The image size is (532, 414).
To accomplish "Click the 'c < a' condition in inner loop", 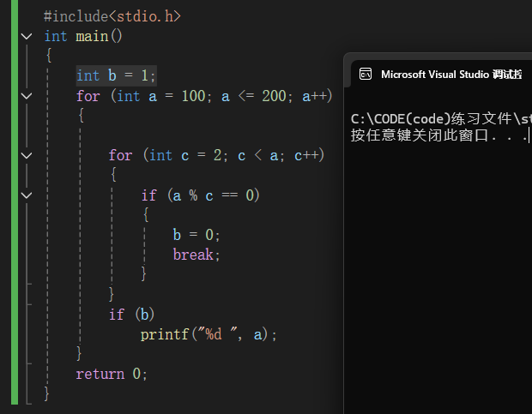I will (x=258, y=156).
